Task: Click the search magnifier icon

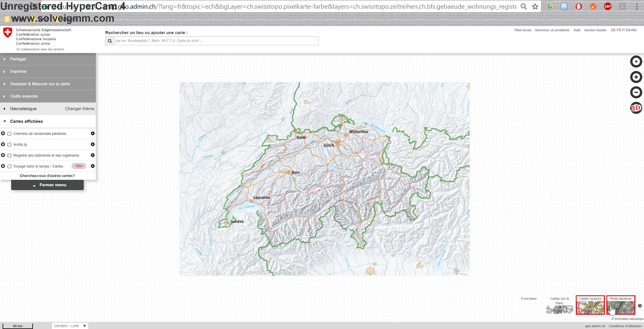Action: (x=110, y=41)
